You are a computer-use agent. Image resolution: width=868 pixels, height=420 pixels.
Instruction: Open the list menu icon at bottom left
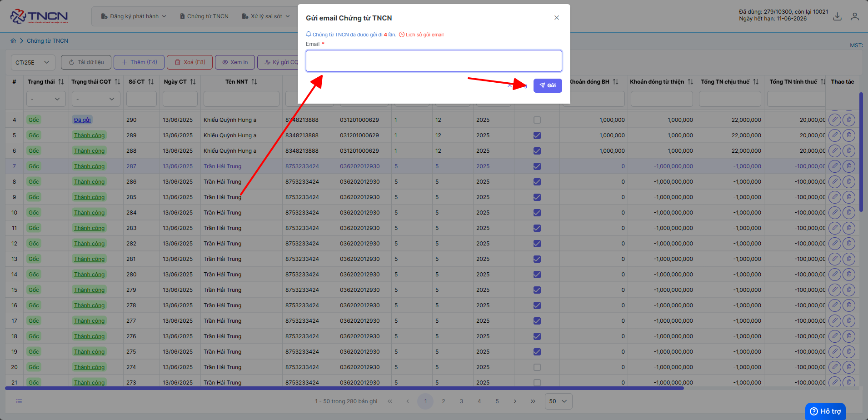19,401
